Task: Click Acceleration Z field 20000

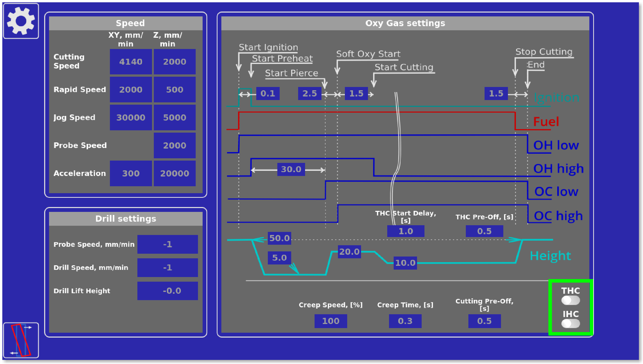Action: tap(175, 173)
